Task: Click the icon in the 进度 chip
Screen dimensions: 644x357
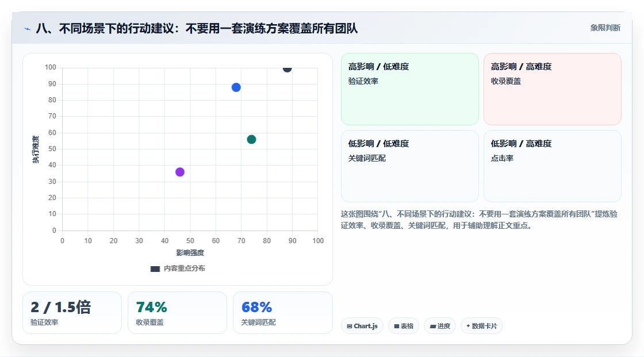Action: click(433, 326)
